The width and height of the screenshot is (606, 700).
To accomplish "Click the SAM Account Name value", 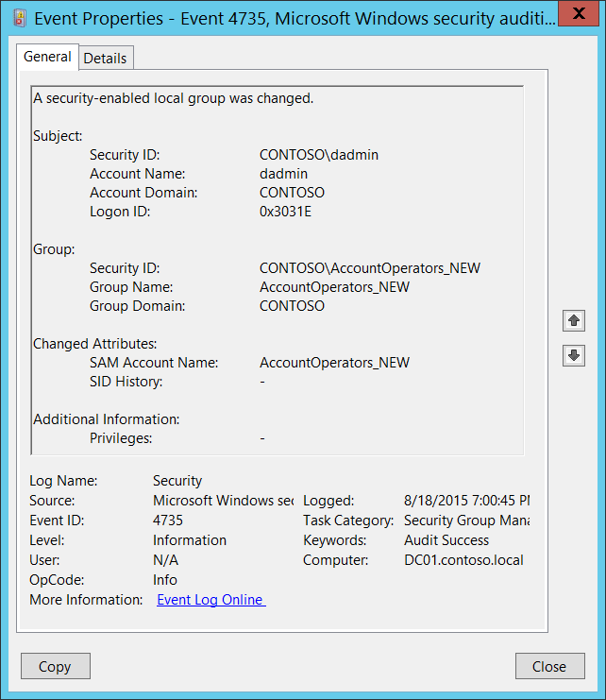I will 334,363.
